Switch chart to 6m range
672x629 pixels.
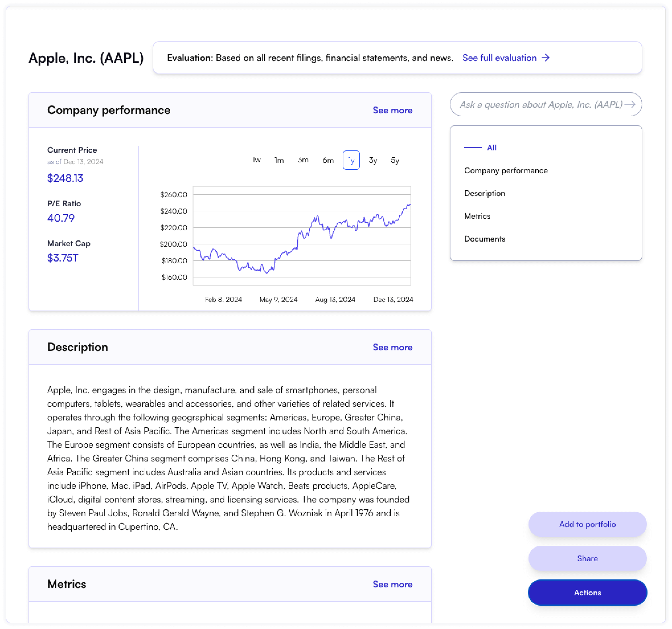[327, 160]
